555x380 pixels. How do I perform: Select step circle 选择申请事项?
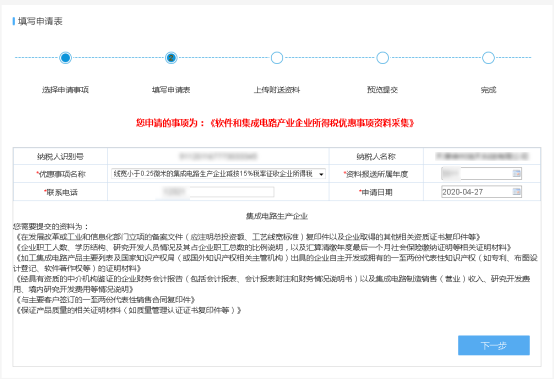coord(65,58)
